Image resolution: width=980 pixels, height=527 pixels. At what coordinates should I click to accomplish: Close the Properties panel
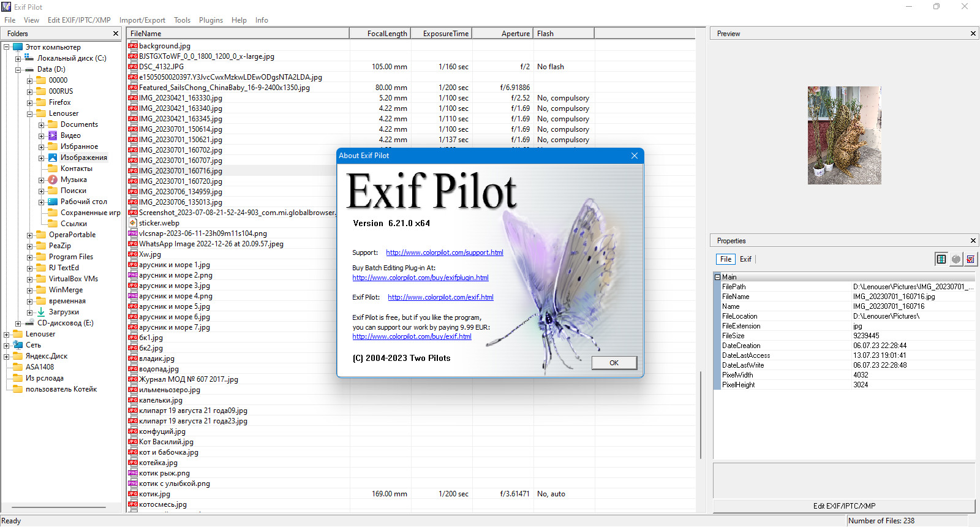tap(973, 241)
